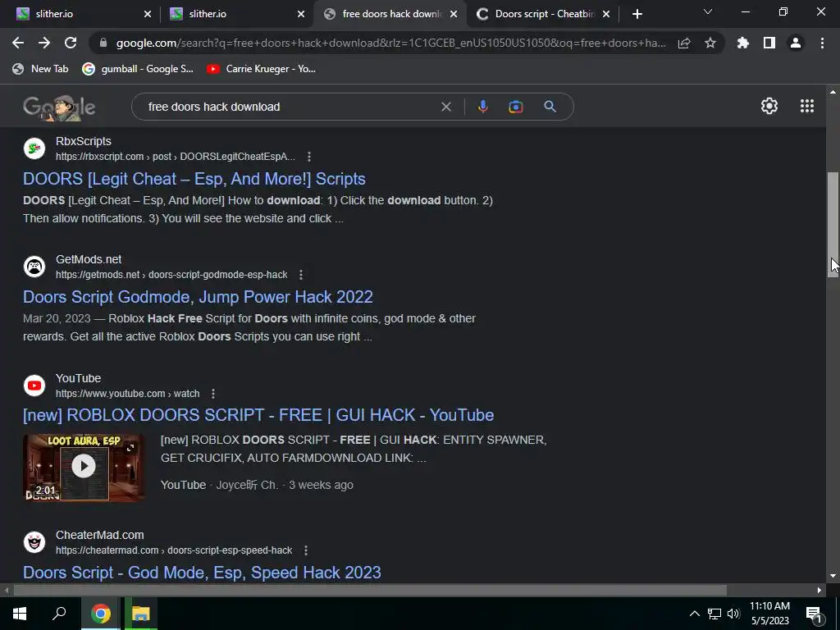Click the vertical scrollbar thumb
The height and width of the screenshot is (630, 840).
[x=833, y=224]
